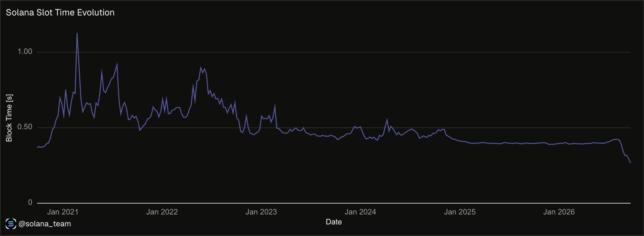Select the 'Jan 2025' x-axis label
Image resolution: width=644 pixels, height=236 pixels.
click(x=460, y=212)
